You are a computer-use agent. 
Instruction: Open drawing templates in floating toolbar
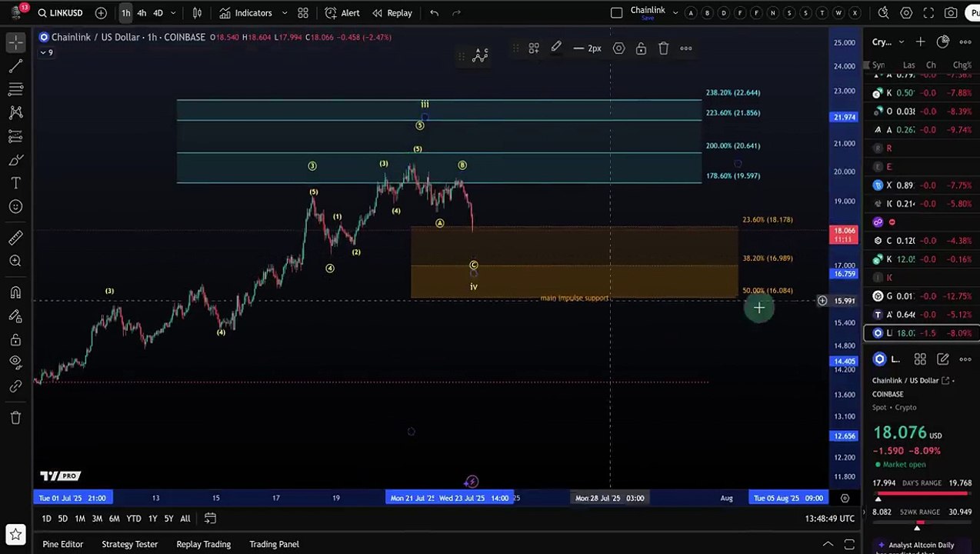533,48
